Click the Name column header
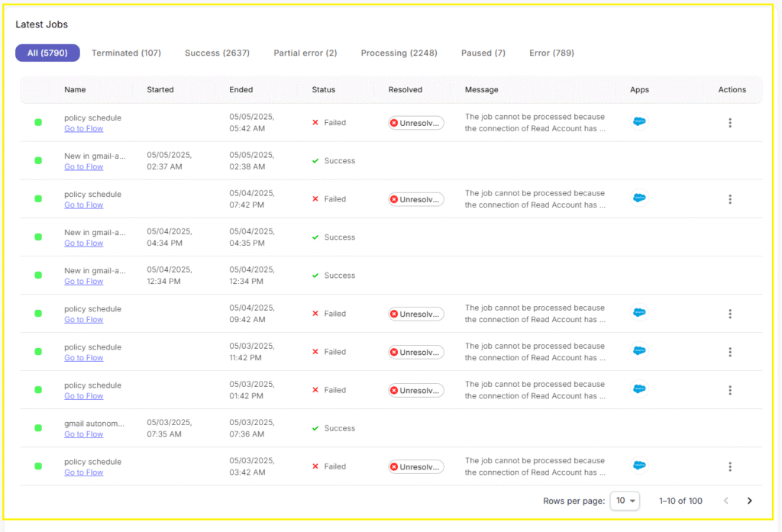 click(75, 90)
